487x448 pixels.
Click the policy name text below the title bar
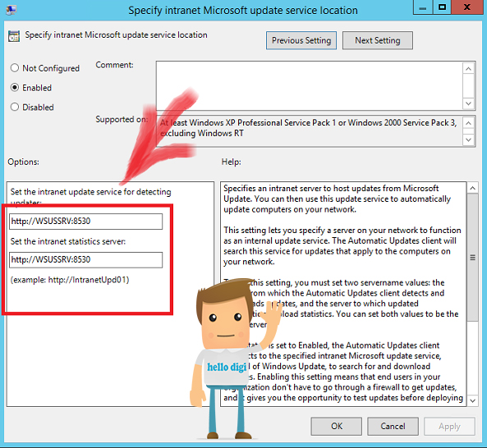click(x=116, y=34)
